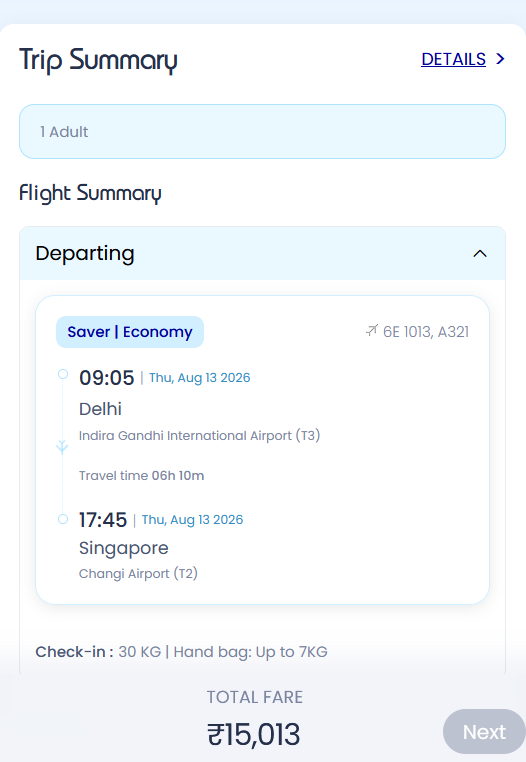Click the total fare ₹15,013 amount
Screen dimensions: 526x762
coord(254,734)
